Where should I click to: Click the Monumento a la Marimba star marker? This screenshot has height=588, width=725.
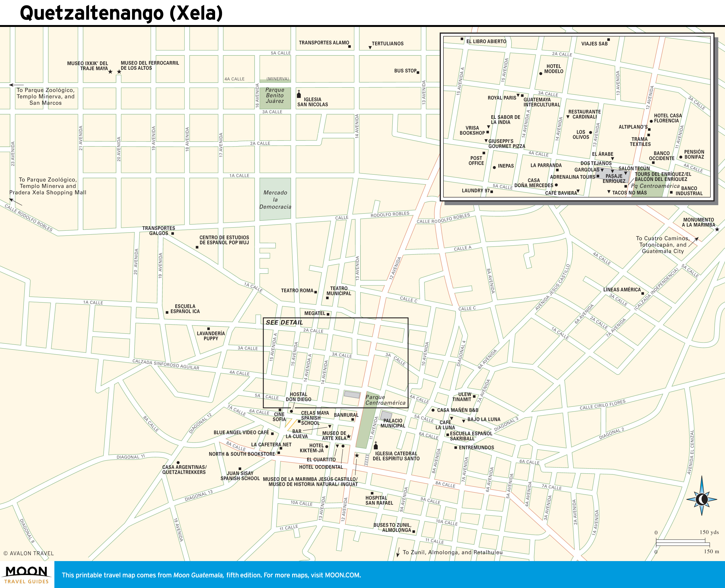coord(717,229)
